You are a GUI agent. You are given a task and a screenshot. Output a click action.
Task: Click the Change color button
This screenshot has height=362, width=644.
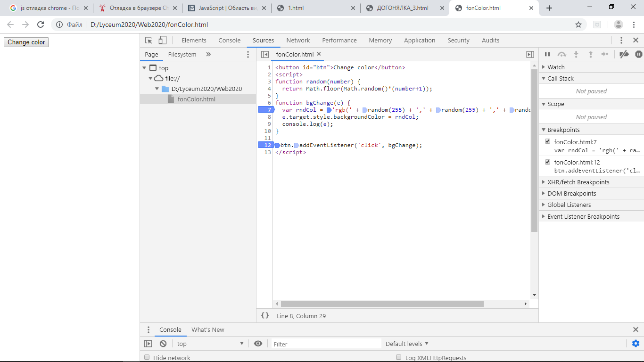(26, 42)
